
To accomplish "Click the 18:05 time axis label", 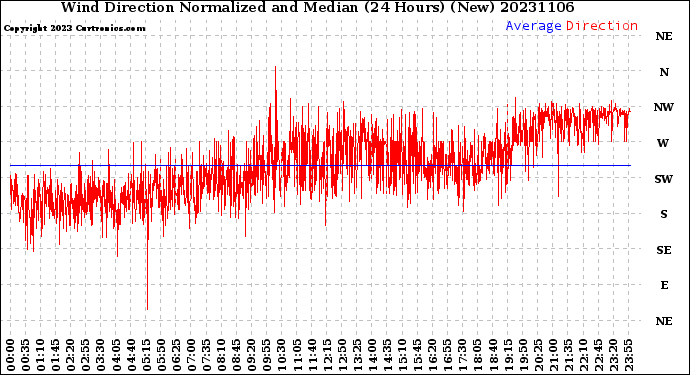I will pos(478,355).
